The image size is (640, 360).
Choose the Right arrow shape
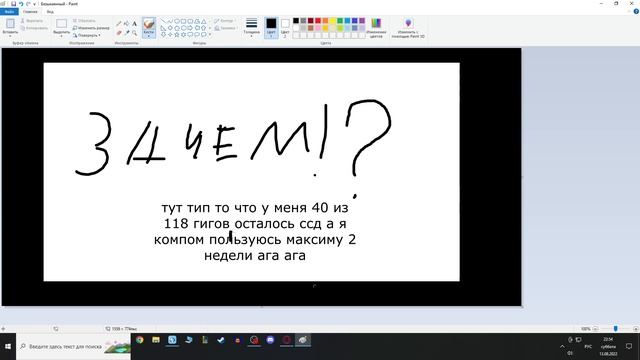click(x=190, y=28)
